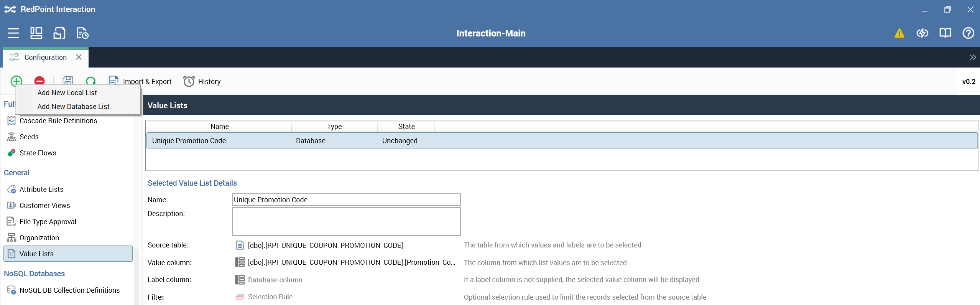Click the dashboard layout icon
Screen dimensions: 980x305
[36, 33]
